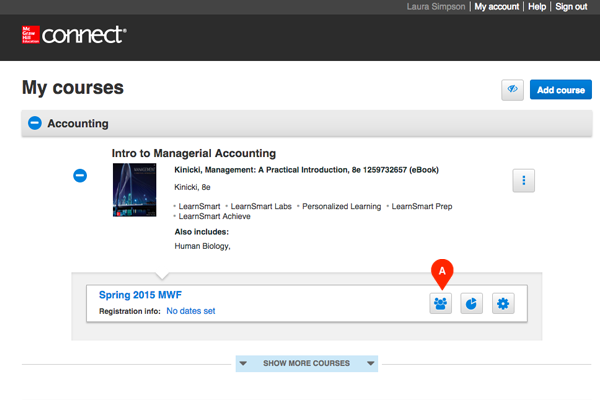Open the section settings gear icon

tap(503, 303)
